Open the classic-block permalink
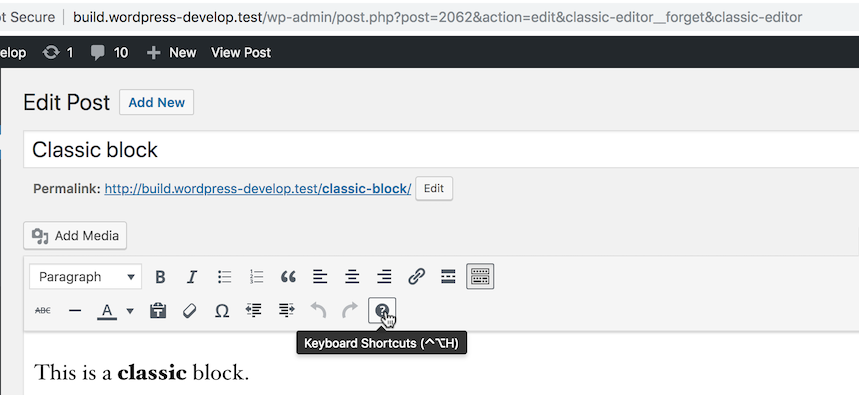The width and height of the screenshot is (859, 395). [257, 189]
